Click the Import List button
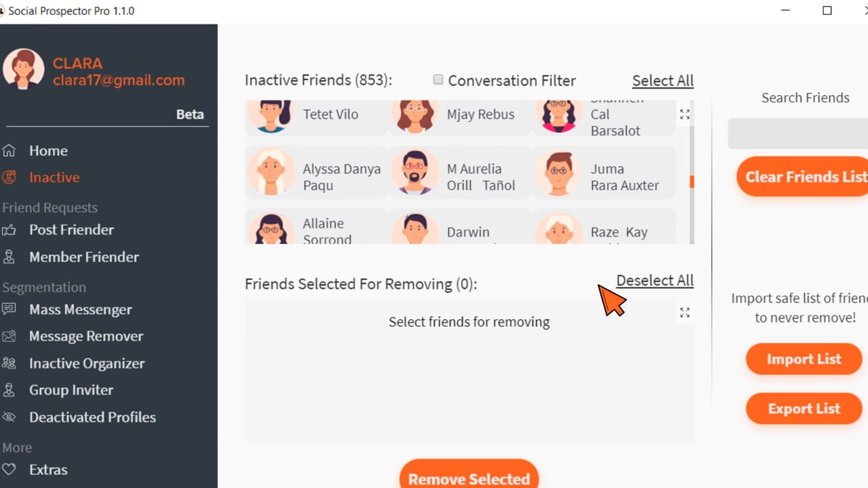Screen dimensions: 868x488 point(804,359)
